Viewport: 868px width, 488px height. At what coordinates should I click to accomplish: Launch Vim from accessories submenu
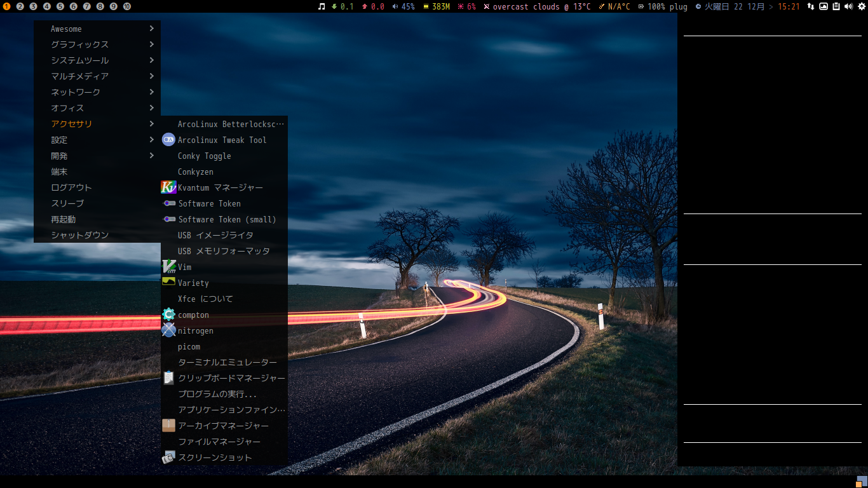224,267
